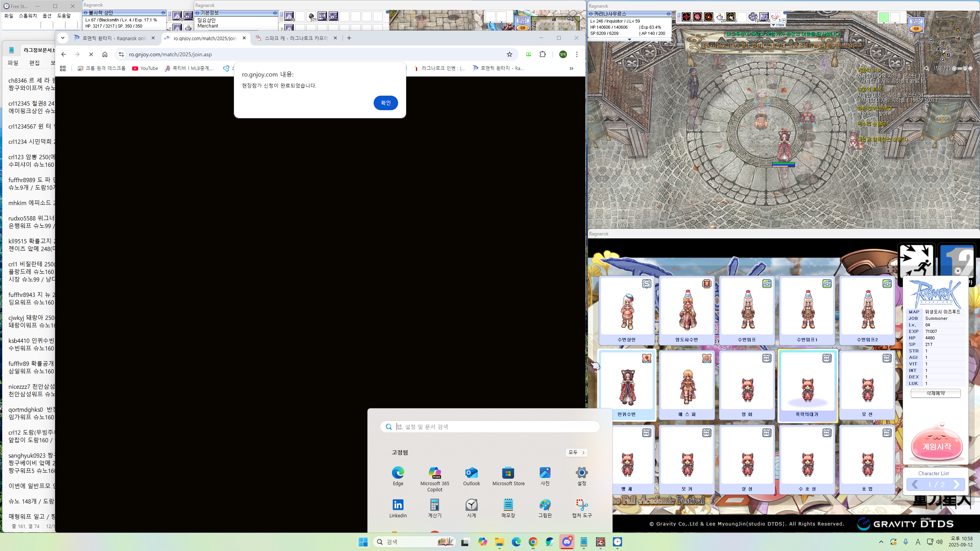Open 캡처 도구 from pinned Start apps
The height and width of the screenshot is (551, 980).
coord(581,508)
